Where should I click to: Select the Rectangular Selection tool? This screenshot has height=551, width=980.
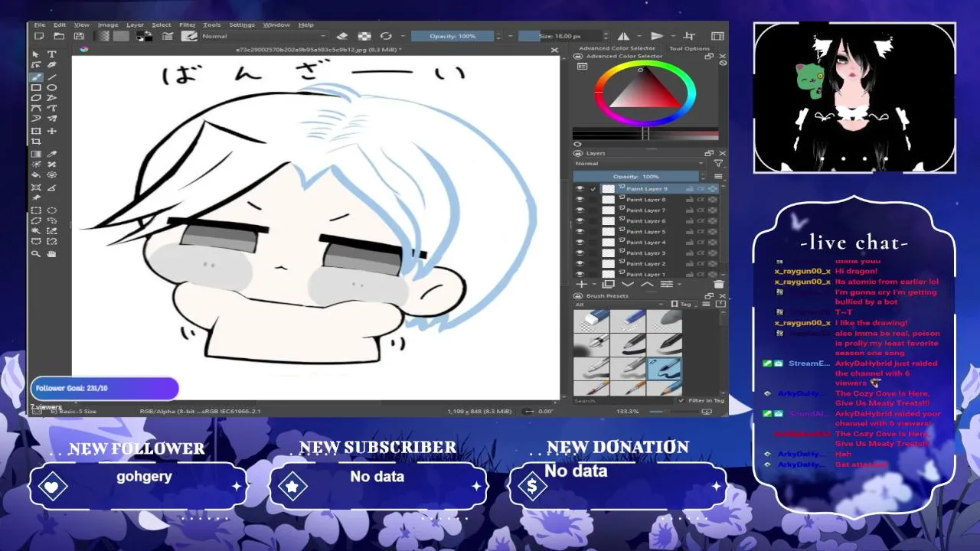36,210
